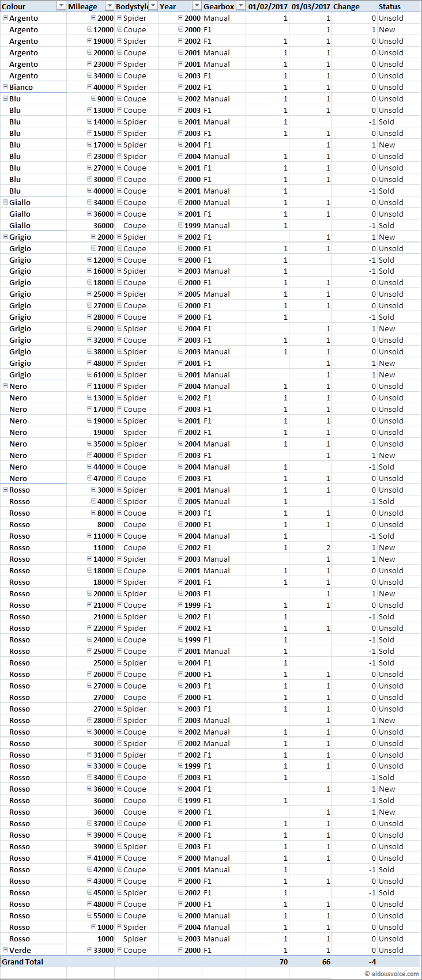Collapse the Giallo colour group

click(x=6, y=202)
